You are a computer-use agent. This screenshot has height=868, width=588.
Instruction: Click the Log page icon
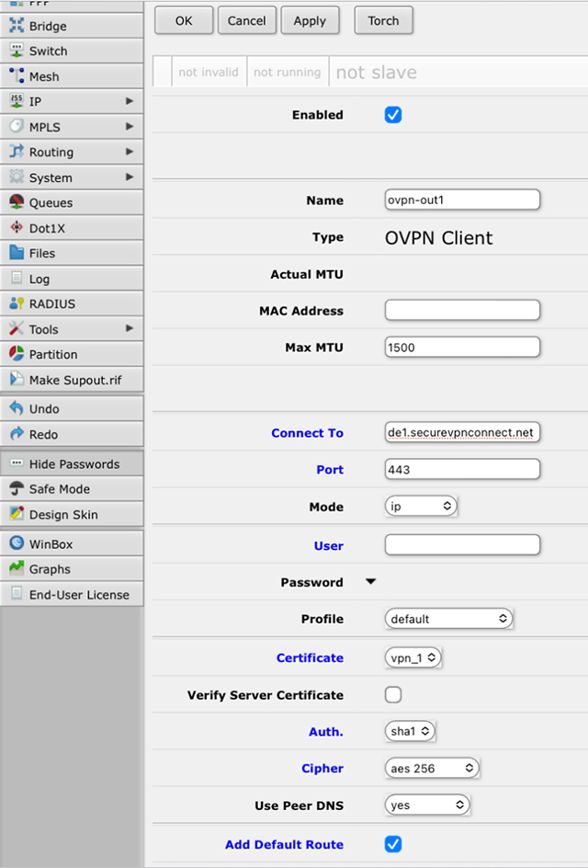(17, 278)
